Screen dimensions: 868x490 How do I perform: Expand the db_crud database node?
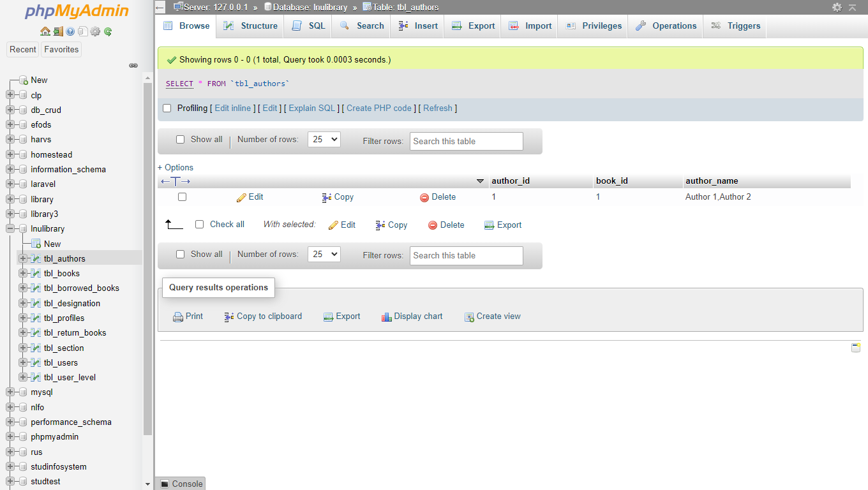click(x=10, y=110)
